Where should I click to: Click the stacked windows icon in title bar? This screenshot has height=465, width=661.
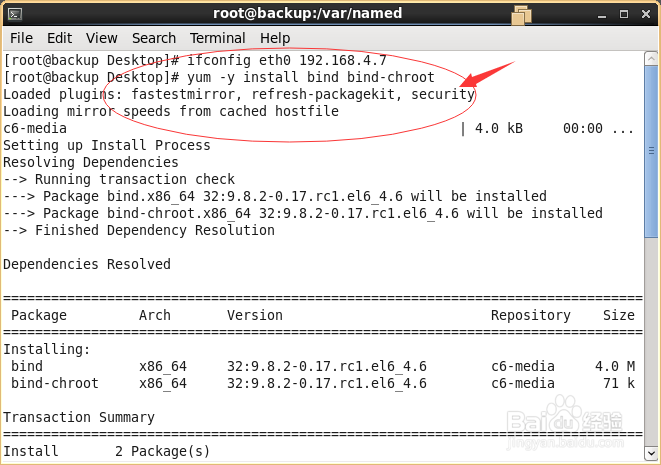pos(520,14)
